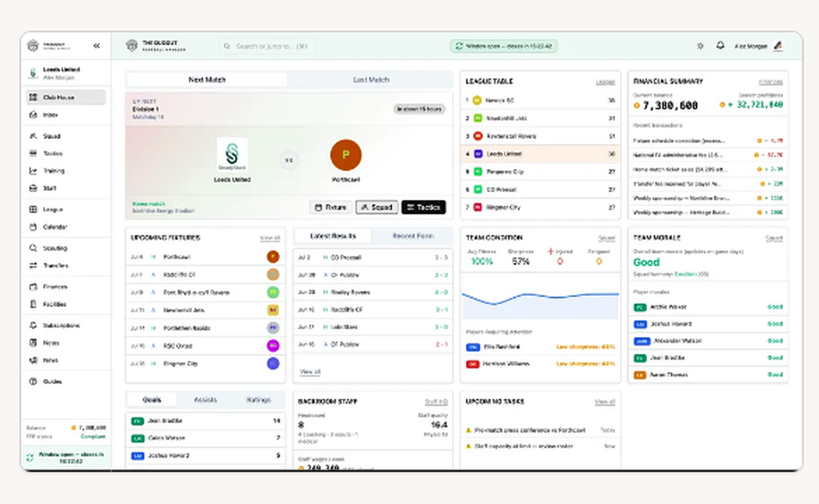The height and width of the screenshot is (504, 819).
Task: Select Newick FC row in league table
Action: pos(540,100)
